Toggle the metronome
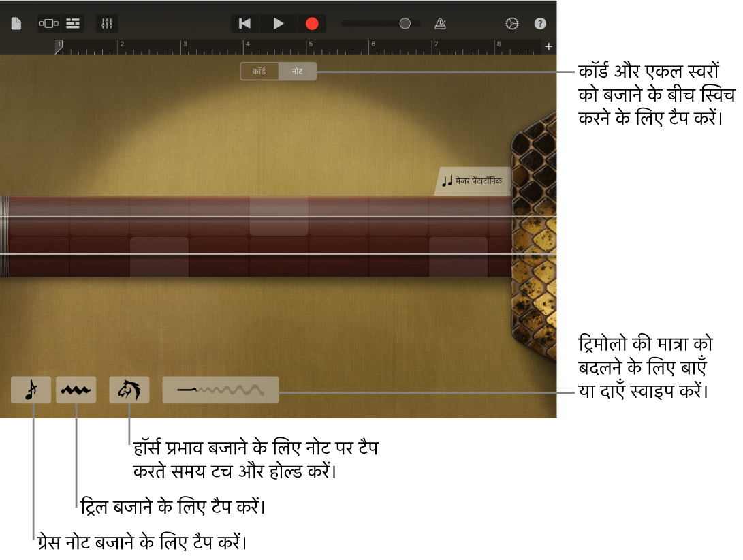Screen dimensions: 743x560 440,24
